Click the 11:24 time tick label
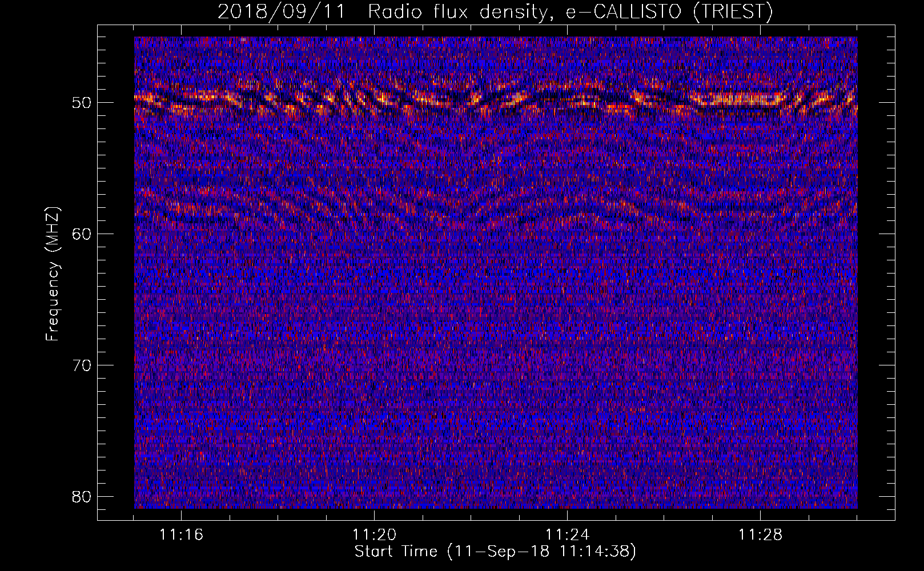The width and height of the screenshot is (924, 571). tap(567, 535)
